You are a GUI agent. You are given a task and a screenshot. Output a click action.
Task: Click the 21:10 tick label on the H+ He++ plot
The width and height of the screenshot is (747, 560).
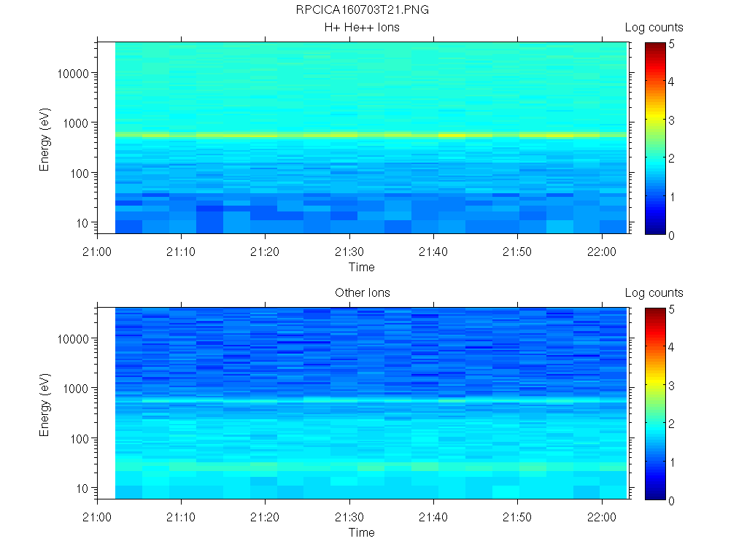click(x=181, y=252)
